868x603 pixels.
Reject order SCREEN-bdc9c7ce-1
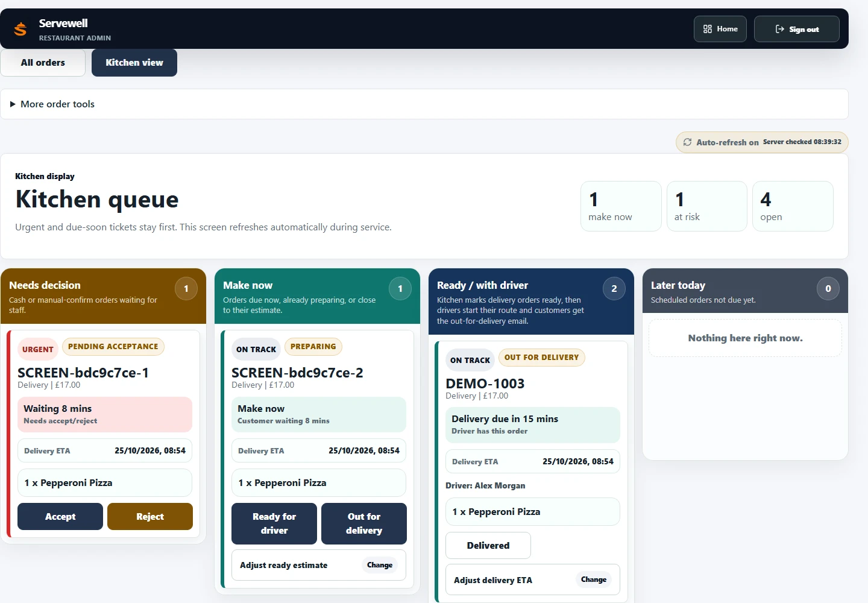(x=150, y=517)
